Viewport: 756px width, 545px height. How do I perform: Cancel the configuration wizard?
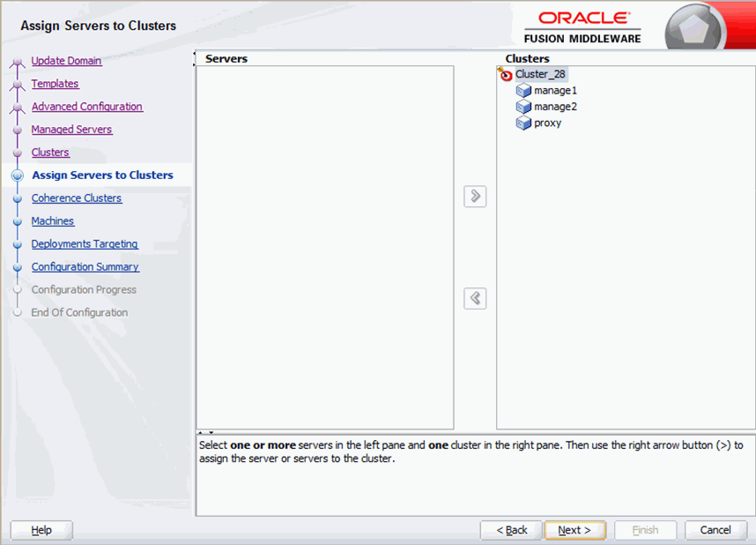(x=715, y=530)
